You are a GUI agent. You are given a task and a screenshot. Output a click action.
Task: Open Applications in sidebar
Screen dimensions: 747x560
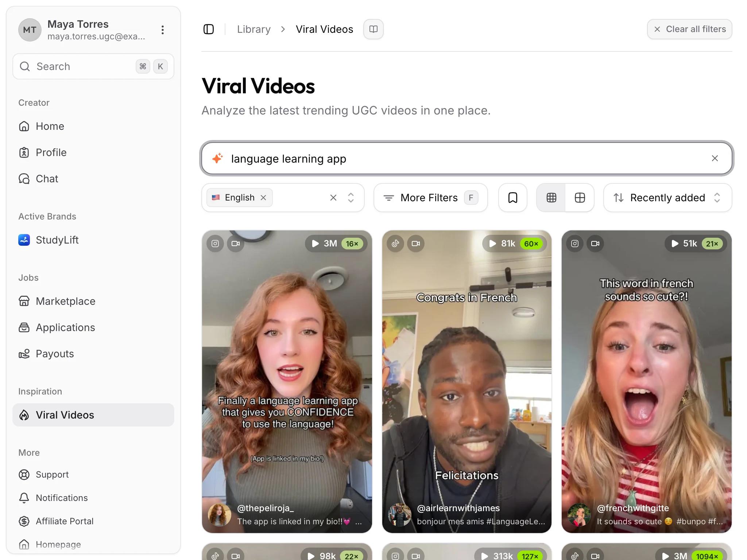93,327
